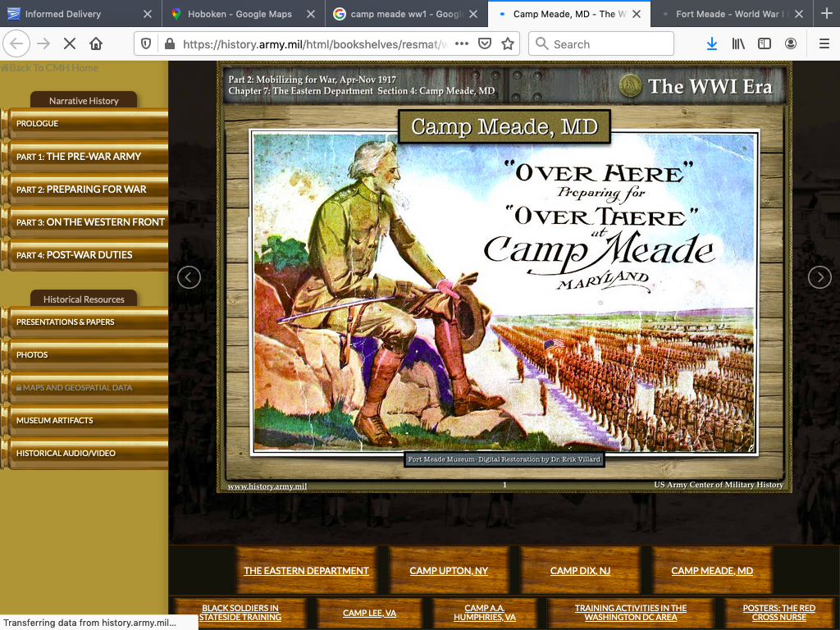
Task: Open the Firefox hamburger menu
Action: [x=823, y=44]
